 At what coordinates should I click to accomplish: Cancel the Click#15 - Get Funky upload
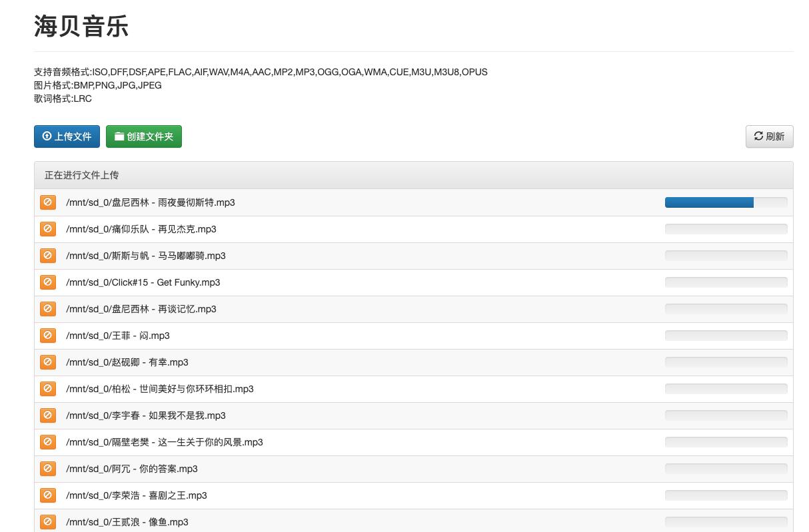[x=47, y=282]
